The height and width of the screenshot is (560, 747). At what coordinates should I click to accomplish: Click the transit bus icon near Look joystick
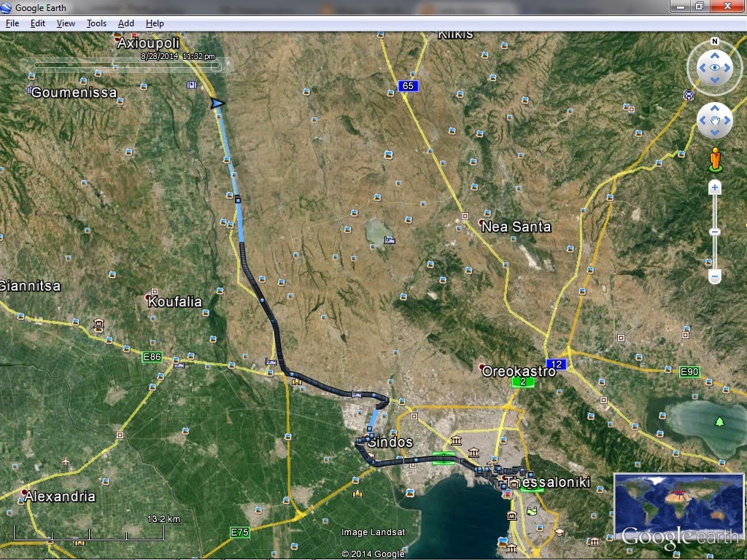click(x=689, y=95)
